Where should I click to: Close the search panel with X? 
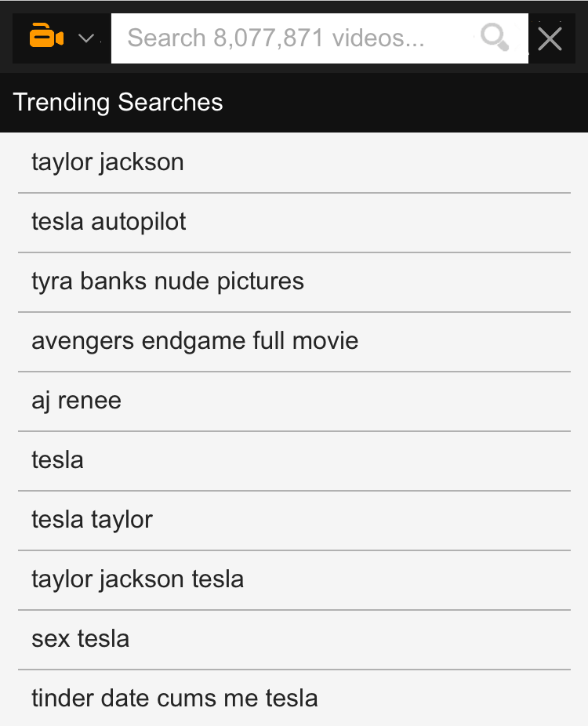(x=550, y=38)
